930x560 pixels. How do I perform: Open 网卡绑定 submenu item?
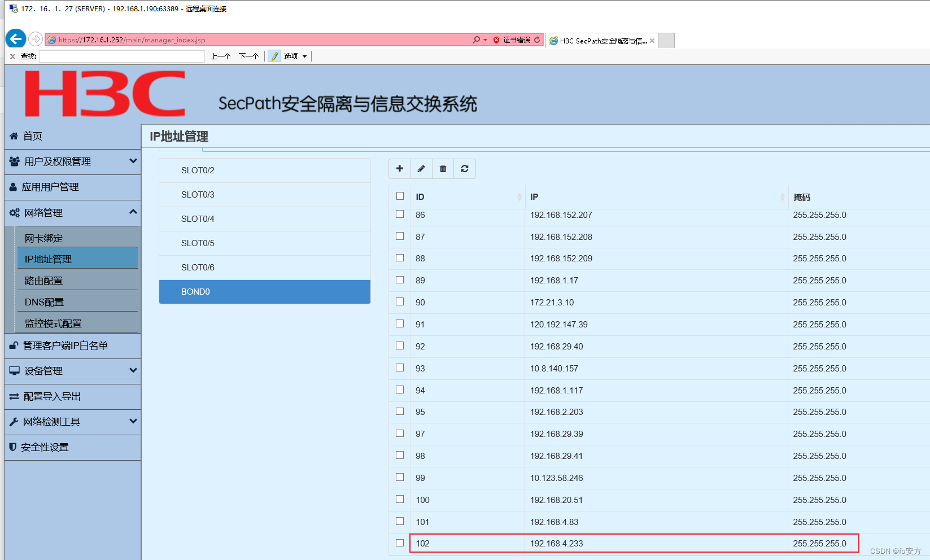(78, 238)
